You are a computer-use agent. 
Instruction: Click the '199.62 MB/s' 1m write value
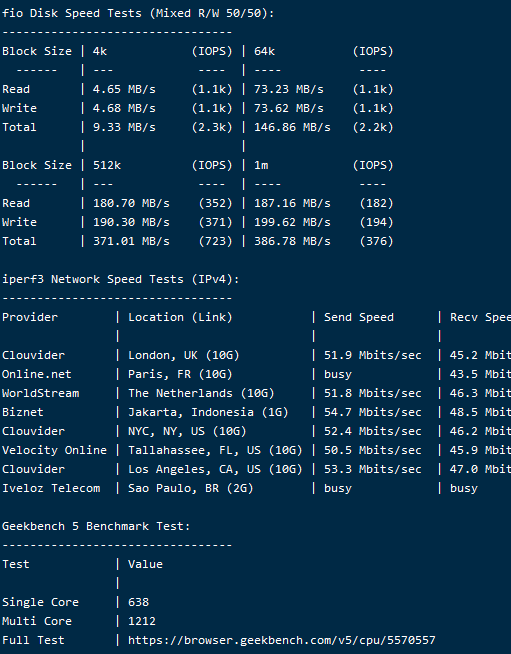coord(292,222)
